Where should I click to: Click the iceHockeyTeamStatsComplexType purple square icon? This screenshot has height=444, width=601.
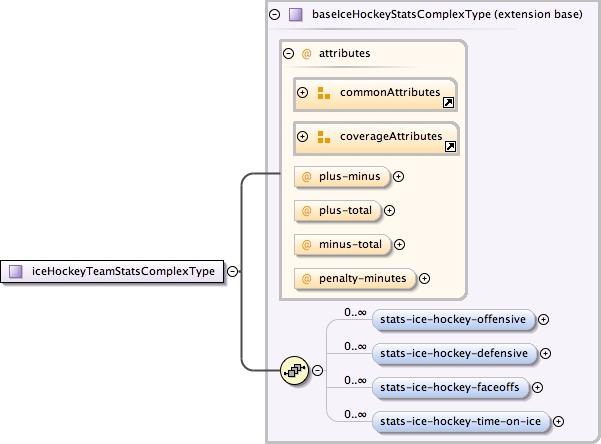(x=17, y=270)
